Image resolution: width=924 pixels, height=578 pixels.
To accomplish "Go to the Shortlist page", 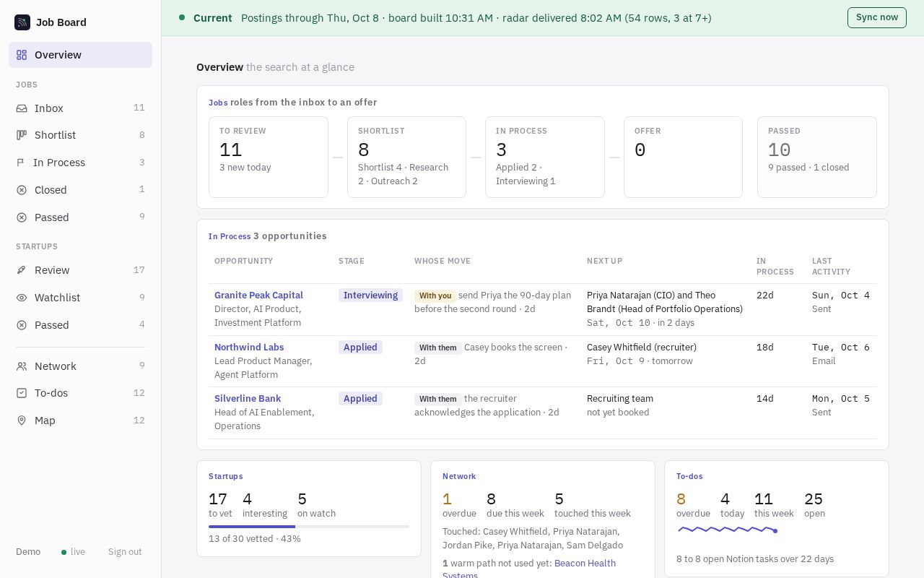I will point(80,135).
